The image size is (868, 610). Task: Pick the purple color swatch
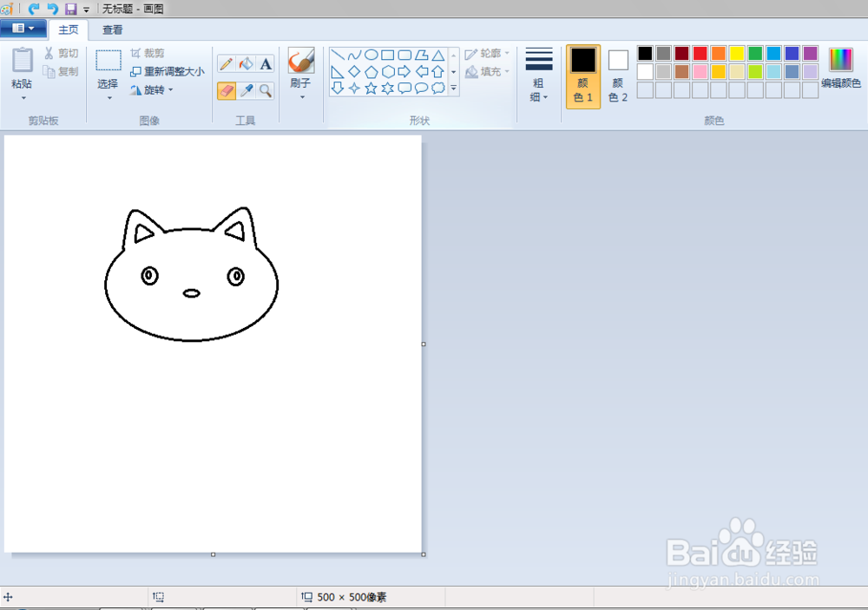pyautogui.click(x=811, y=53)
